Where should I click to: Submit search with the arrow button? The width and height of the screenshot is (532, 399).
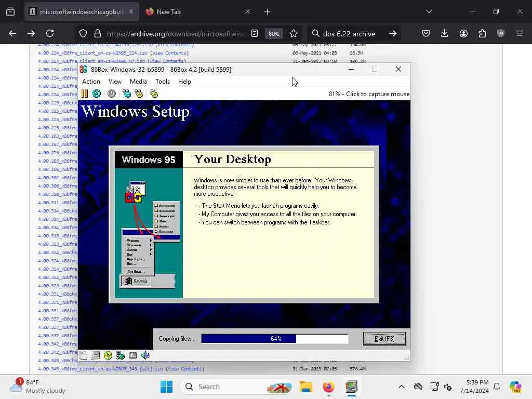click(393, 34)
